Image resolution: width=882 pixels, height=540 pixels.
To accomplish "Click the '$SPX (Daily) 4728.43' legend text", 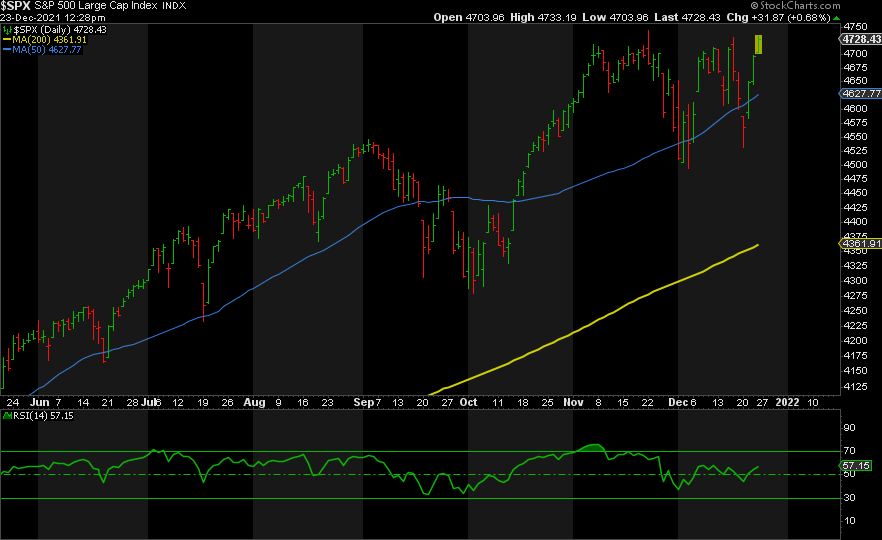I will (60, 30).
